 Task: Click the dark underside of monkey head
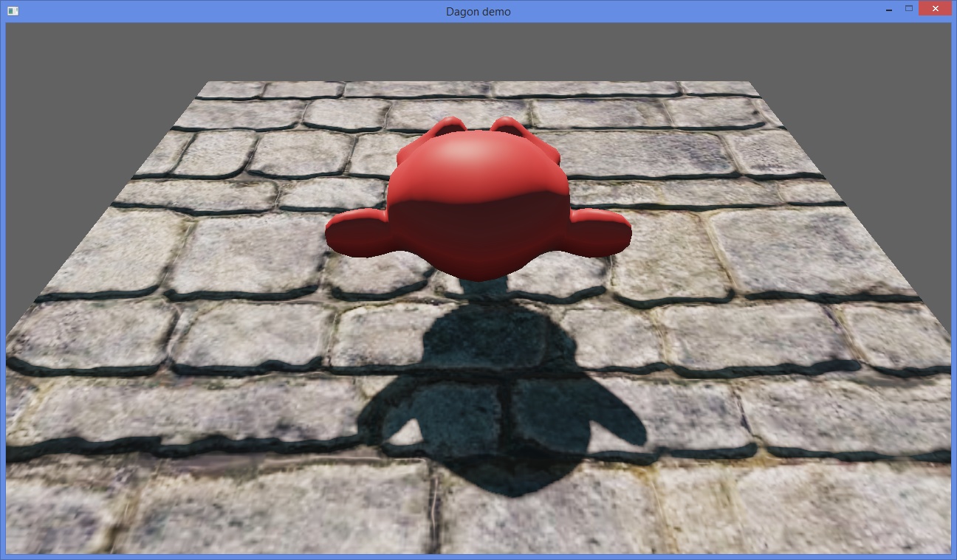[x=478, y=236]
